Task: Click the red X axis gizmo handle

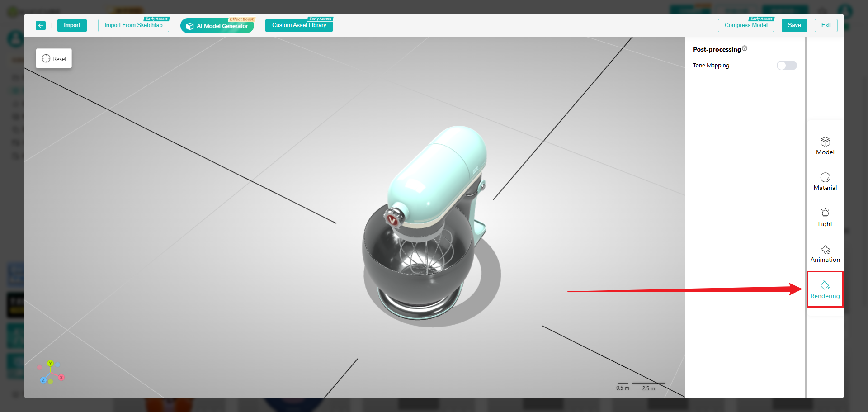Action: coord(61,377)
